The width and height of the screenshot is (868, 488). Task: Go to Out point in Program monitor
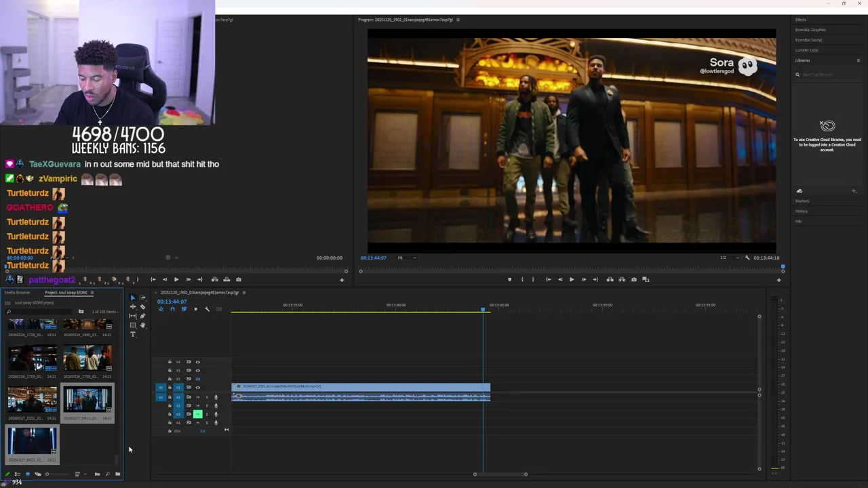[595, 279]
